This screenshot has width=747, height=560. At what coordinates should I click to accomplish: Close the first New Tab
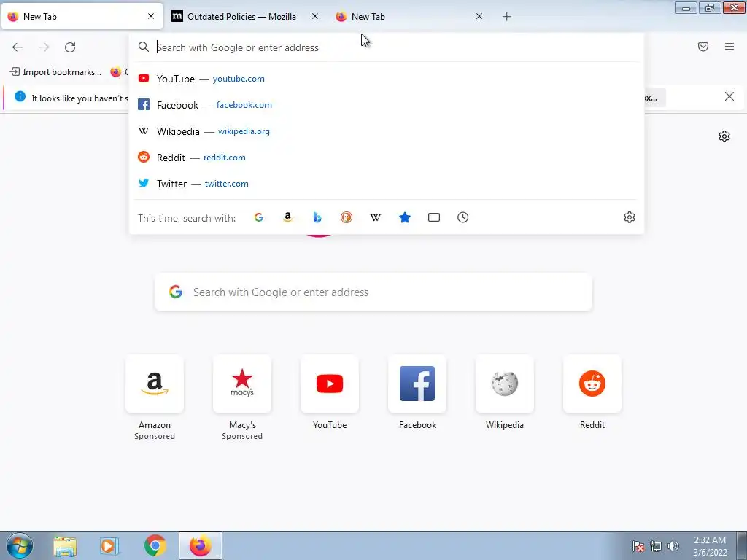click(x=151, y=16)
